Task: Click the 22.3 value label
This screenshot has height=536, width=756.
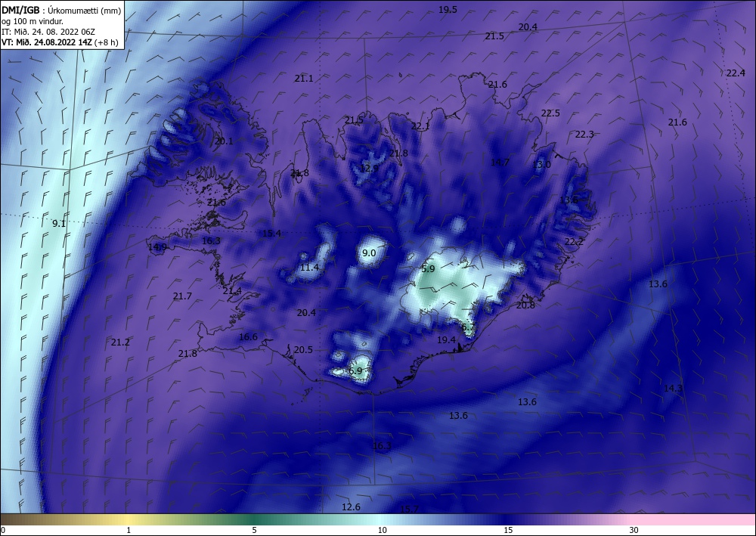Action: 584,134
